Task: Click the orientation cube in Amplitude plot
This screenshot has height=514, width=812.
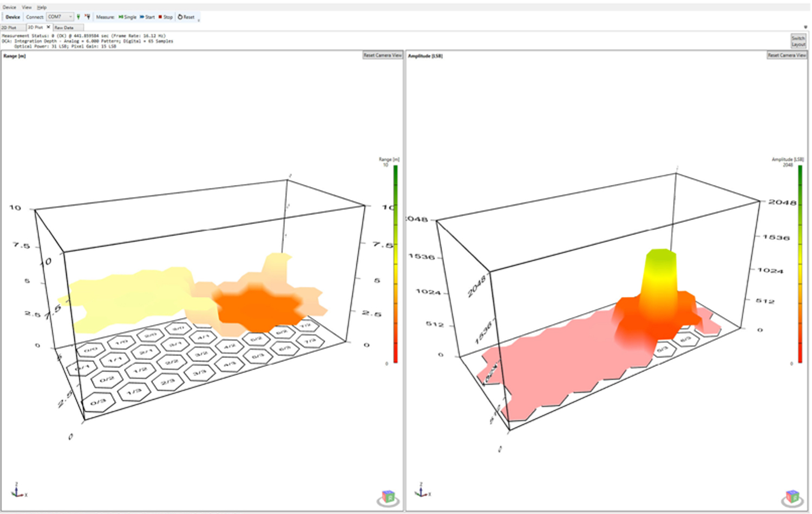Action: point(793,497)
